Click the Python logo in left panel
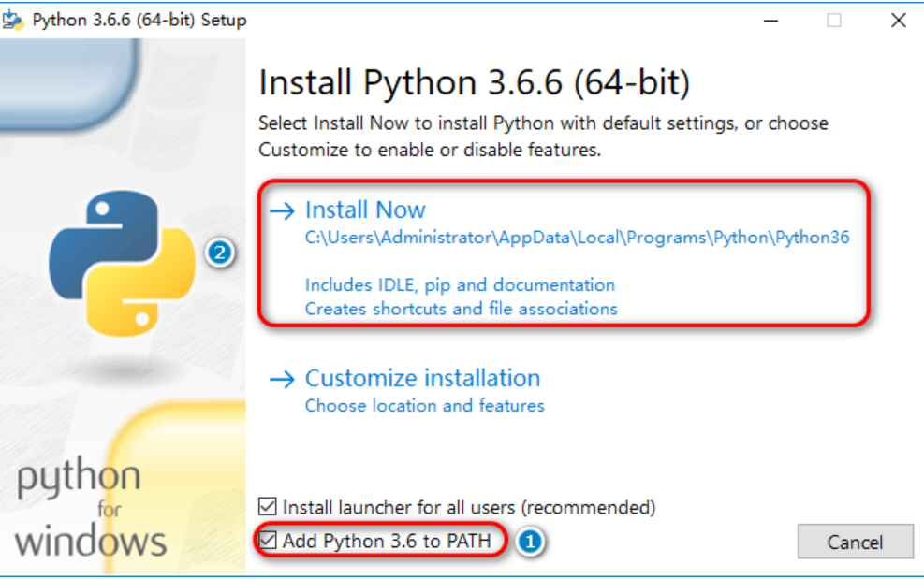Image resolution: width=924 pixels, height=579 pixels. coord(122,263)
